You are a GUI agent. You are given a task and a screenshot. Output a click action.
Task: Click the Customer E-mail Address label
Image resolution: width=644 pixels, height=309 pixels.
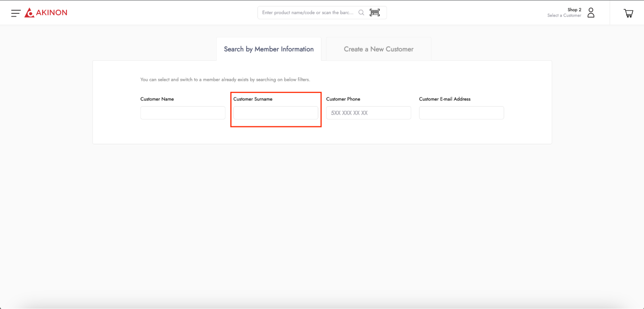pyautogui.click(x=445, y=99)
